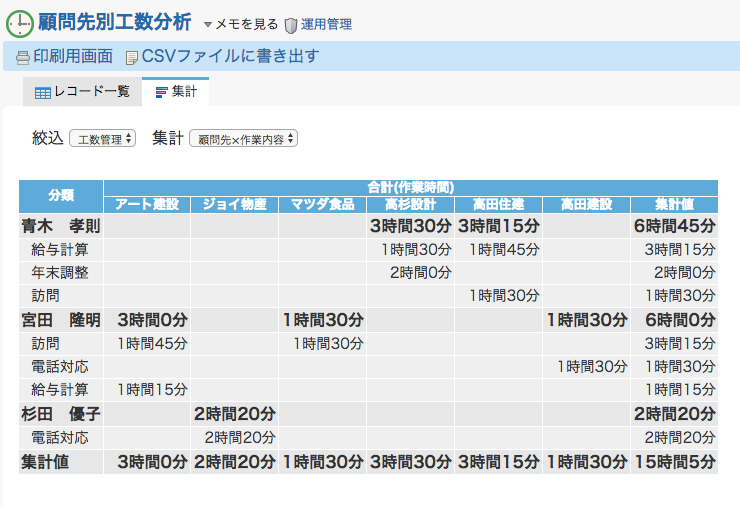Screen dimensions: 740x507
Task: Click the 集計値 column header
Action: tap(674, 204)
